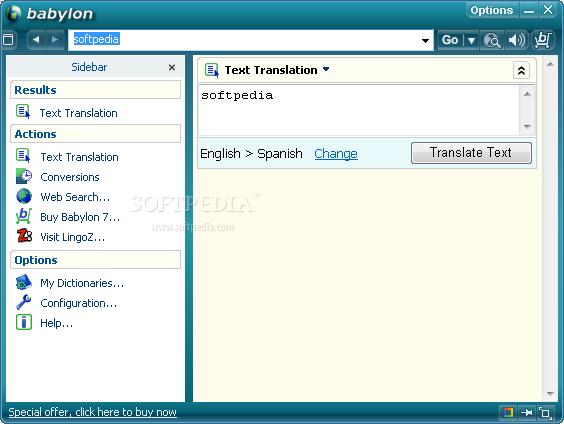Open Help... label
Viewport: 564px width, 424px height.
tap(56, 323)
